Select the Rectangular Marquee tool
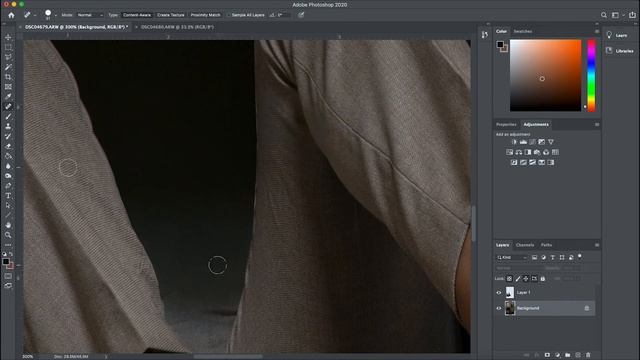This screenshot has width=640, height=360. 8,47
